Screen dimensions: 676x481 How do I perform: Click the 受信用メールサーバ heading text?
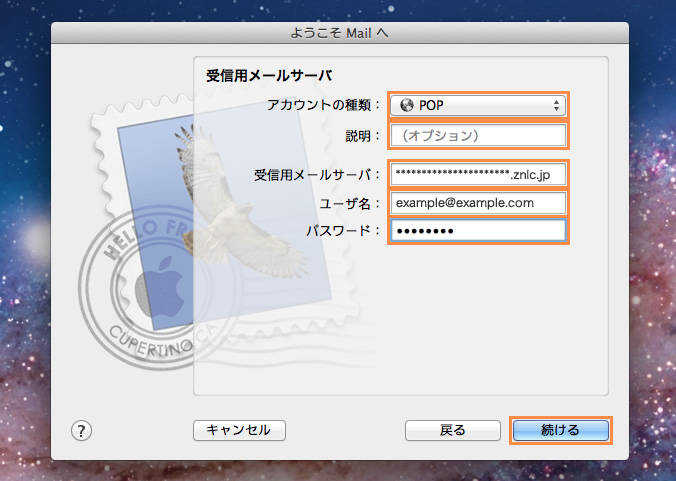point(269,76)
